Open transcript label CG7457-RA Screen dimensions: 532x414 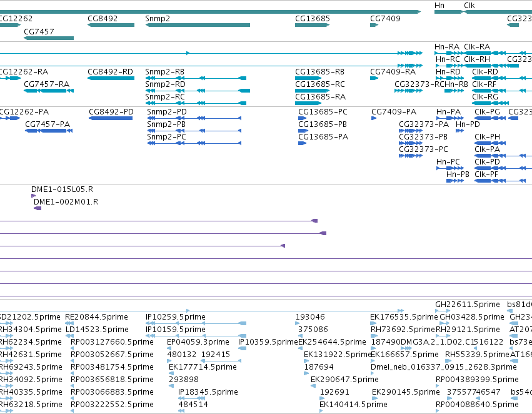click(46, 84)
